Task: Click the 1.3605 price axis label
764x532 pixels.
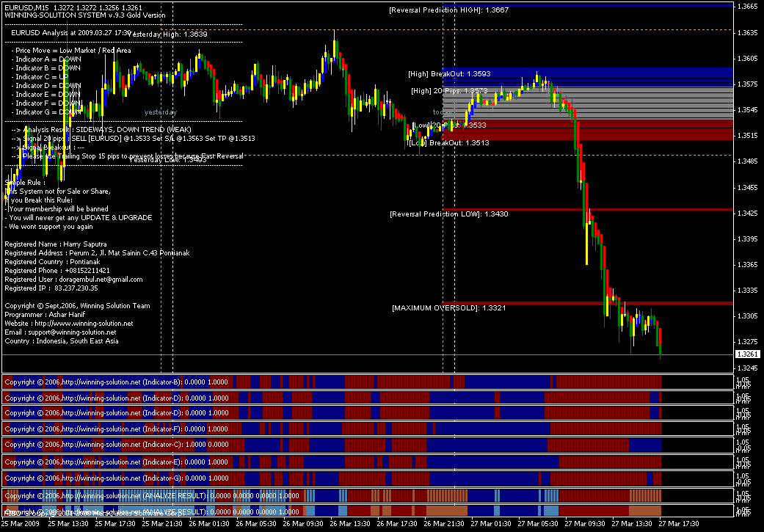Action: click(x=747, y=59)
